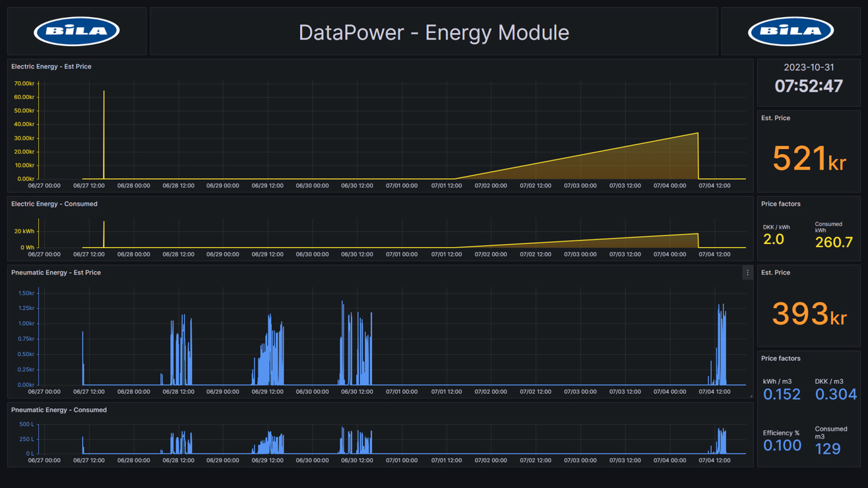This screenshot has width=868, height=488.
Task: Select the upper Price factors panel title
Action: (781, 204)
